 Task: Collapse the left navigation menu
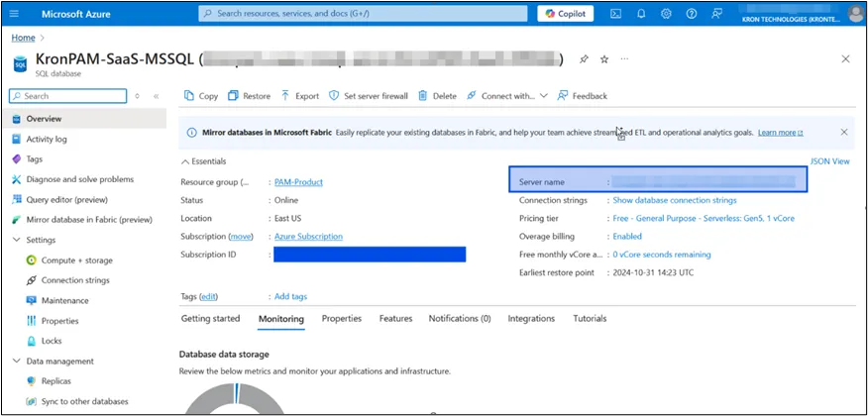[157, 96]
